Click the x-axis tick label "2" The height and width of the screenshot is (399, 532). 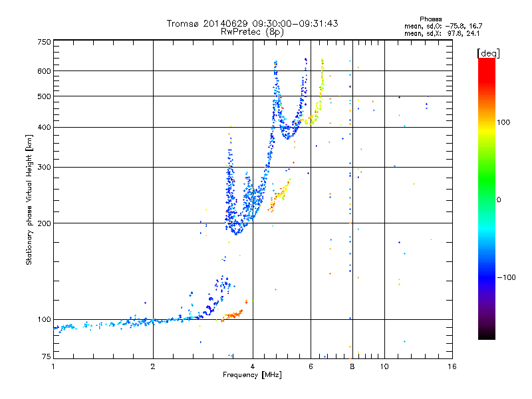[153, 366]
